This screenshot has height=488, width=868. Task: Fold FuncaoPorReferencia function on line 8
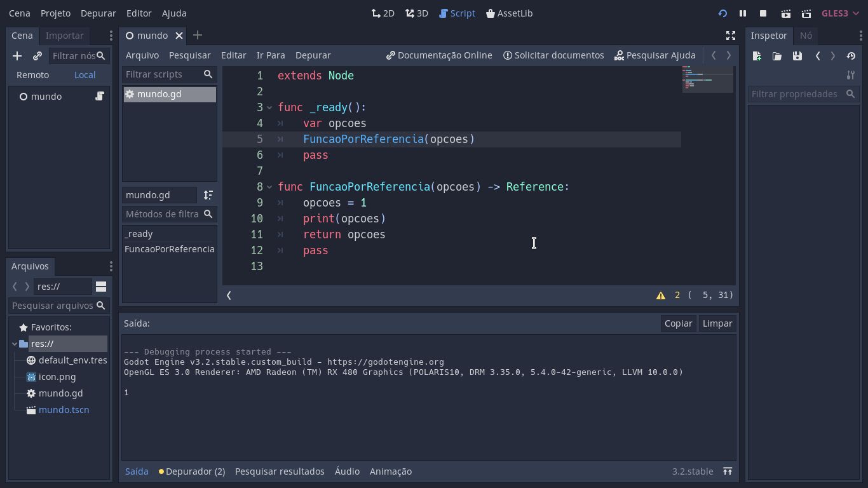click(270, 187)
